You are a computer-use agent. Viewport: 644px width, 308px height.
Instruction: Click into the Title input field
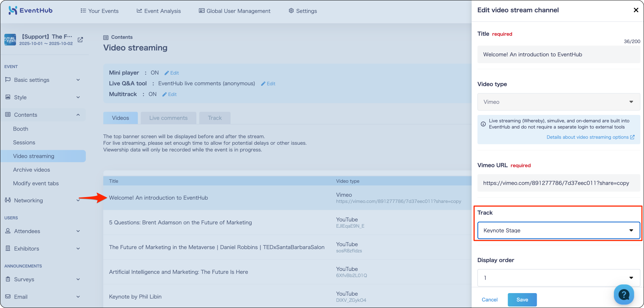(x=559, y=55)
